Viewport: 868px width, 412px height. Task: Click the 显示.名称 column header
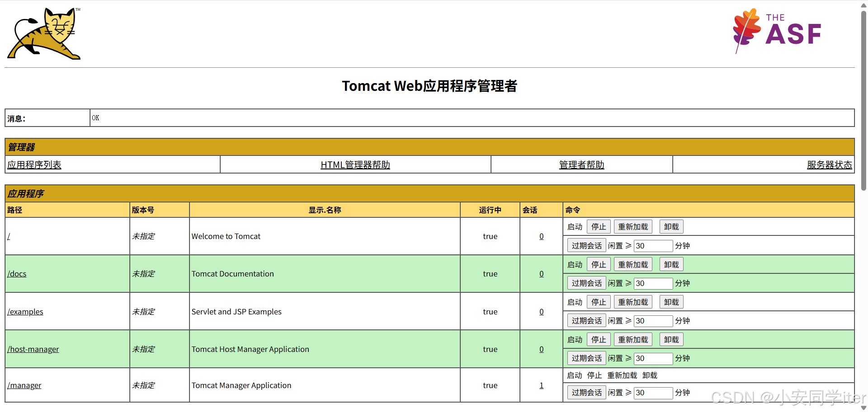tap(325, 210)
